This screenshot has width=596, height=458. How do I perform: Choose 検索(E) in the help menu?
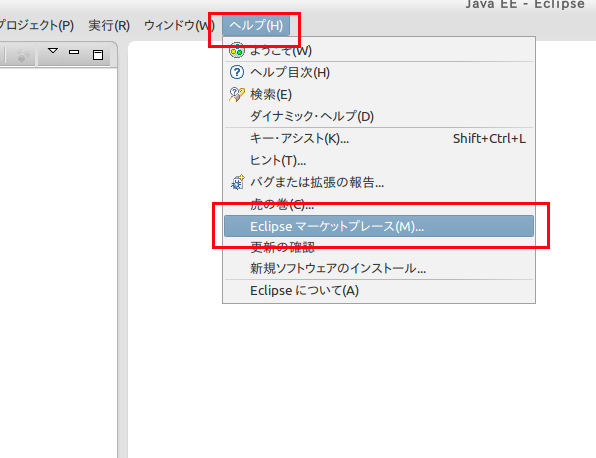(379, 94)
